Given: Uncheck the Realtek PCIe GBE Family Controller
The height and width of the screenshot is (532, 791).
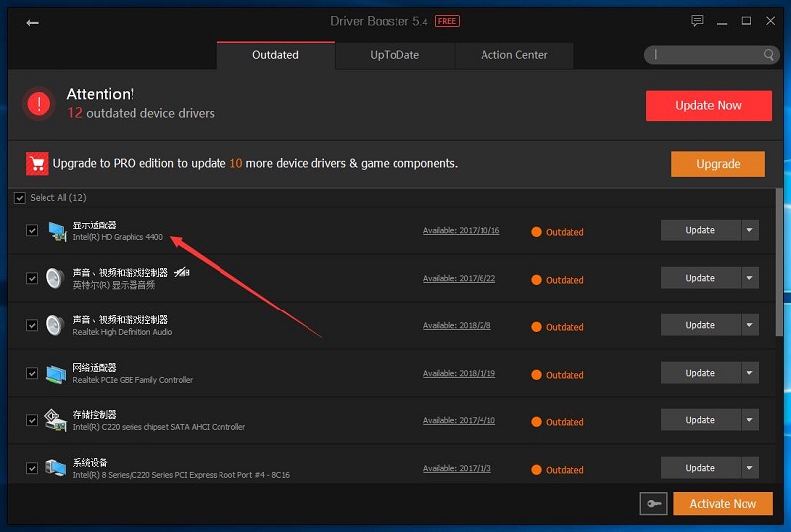Looking at the screenshot, I should coord(32,373).
